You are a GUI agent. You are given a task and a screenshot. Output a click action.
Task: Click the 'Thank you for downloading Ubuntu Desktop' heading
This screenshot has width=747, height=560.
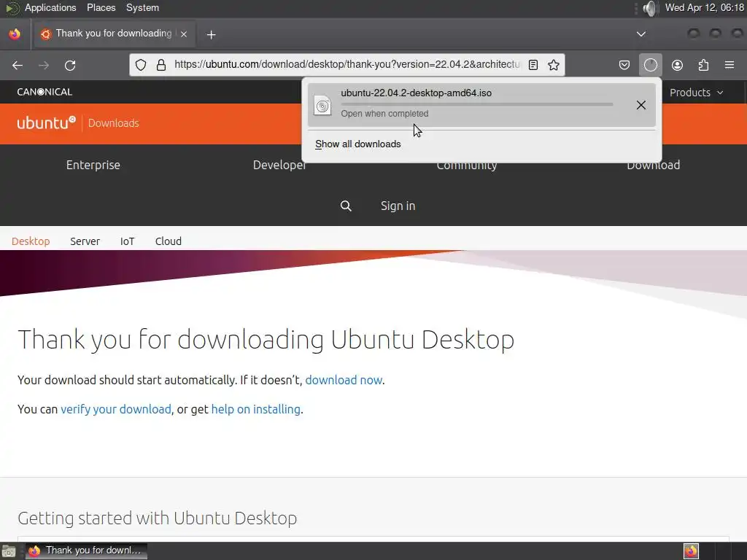tap(266, 340)
